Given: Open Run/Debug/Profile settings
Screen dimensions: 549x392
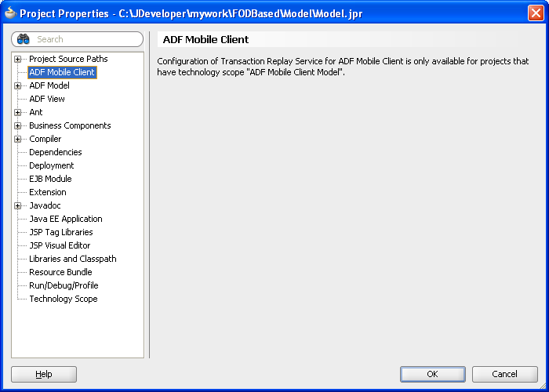Looking at the screenshot, I should point(64,285).
